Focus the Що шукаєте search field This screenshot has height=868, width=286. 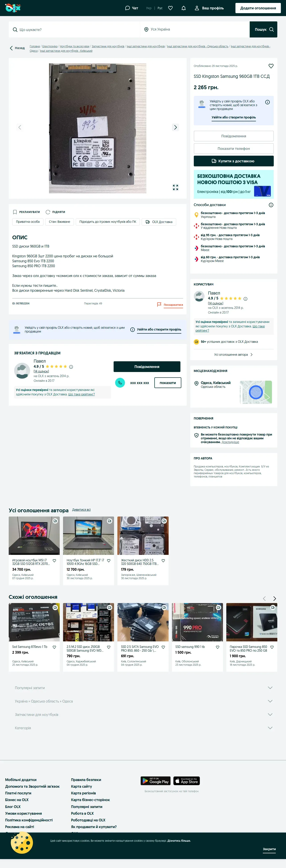pyautogui.click(x=74, y=30)
